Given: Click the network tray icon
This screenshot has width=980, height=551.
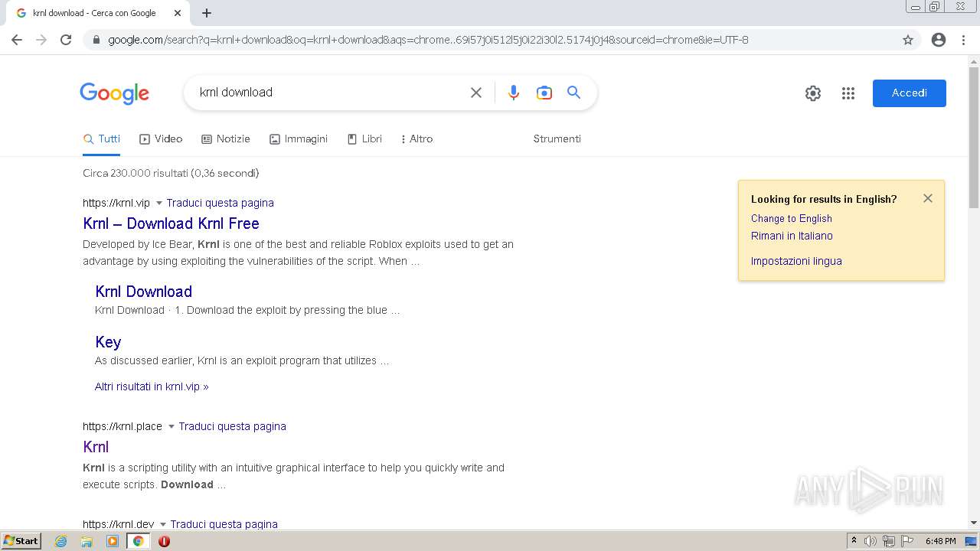Looking at the screenshot, I should (x=889, y=541).
